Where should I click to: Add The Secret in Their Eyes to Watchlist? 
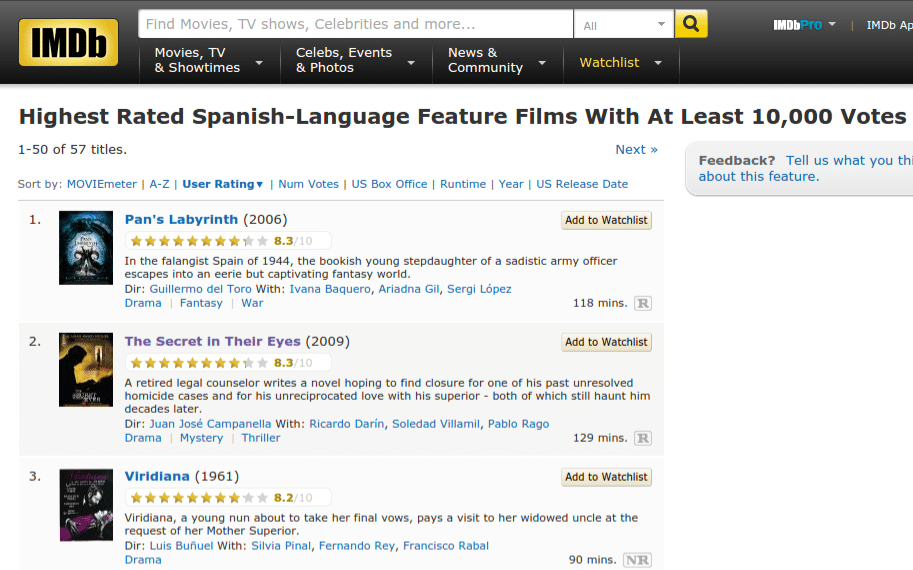(606, 342)
